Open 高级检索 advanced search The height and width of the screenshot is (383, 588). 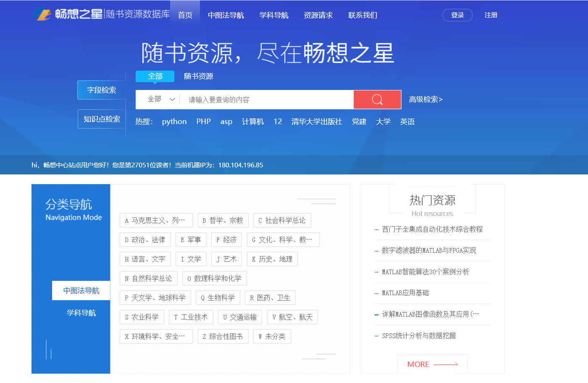coord(425,100)
